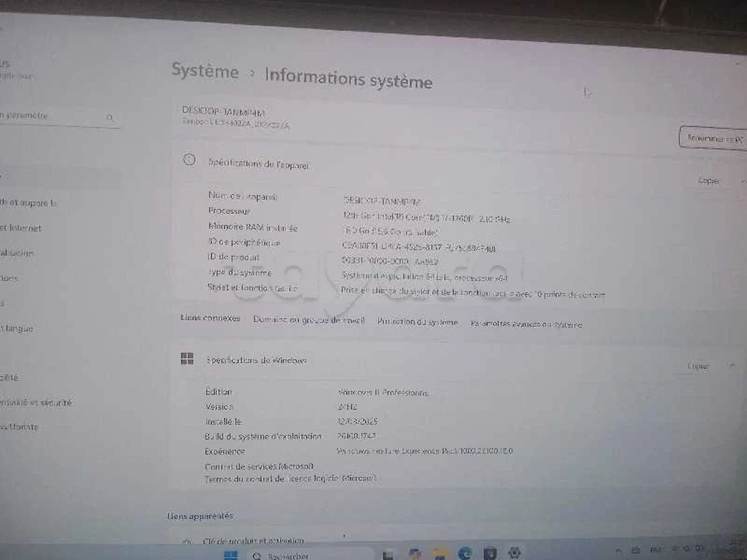Click the Type du système value
747x560 pixels.
[x=424, y=277]
